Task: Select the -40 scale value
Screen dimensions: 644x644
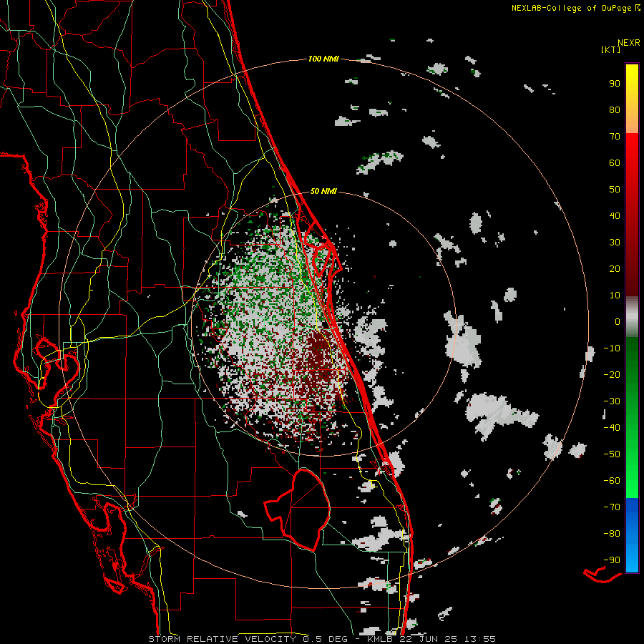Action: click(612, 428)
